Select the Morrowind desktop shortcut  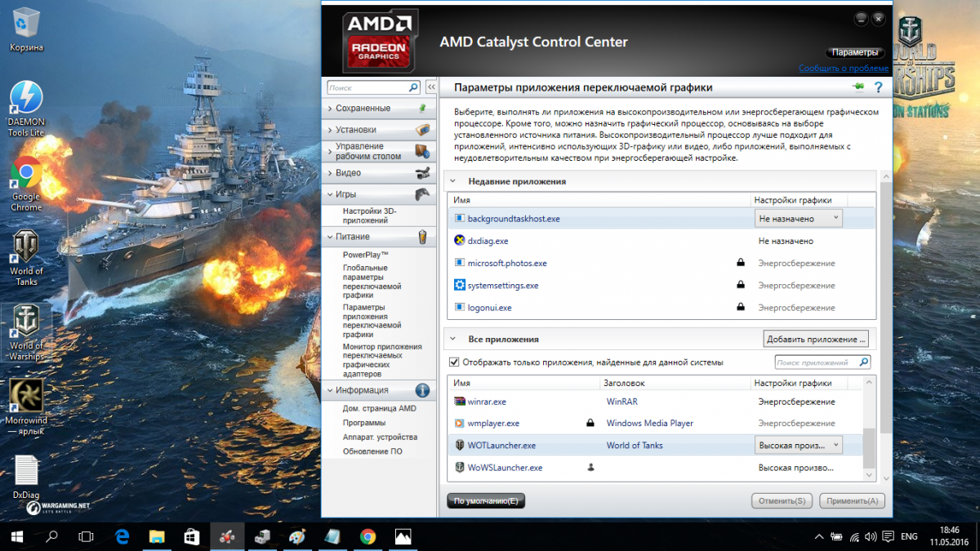point(26,407)
